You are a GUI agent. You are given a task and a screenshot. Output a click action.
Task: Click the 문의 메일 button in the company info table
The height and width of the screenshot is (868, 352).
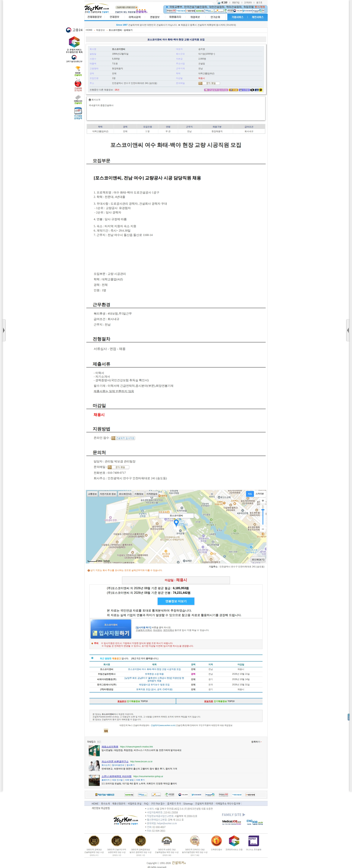coord(209,83)
